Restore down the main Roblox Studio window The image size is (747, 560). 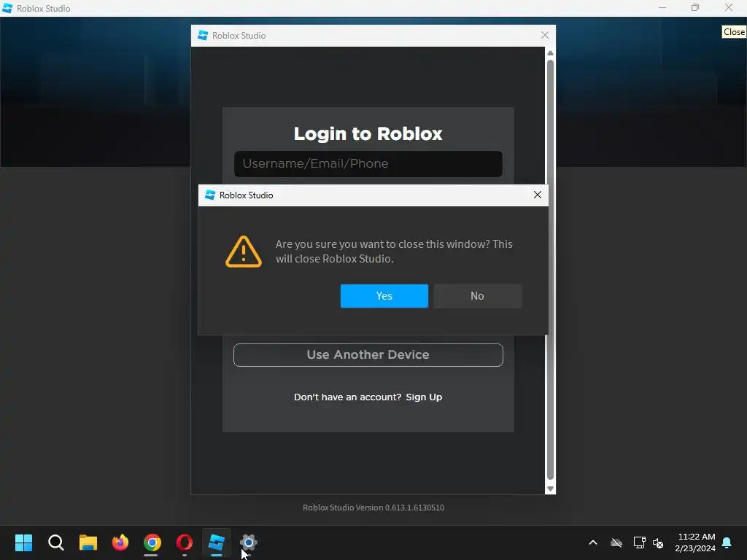pos(695,8)
